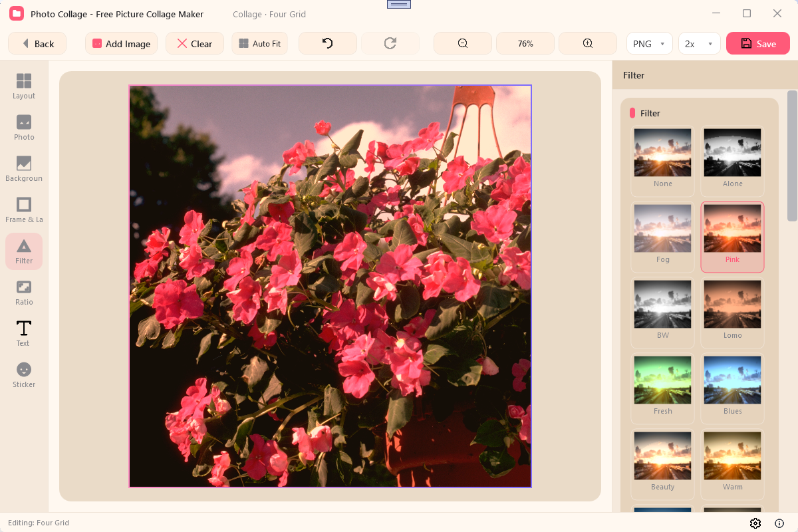798x532 pixels.
Task: Click the Auto Fit button
Action: coord(260,43)
